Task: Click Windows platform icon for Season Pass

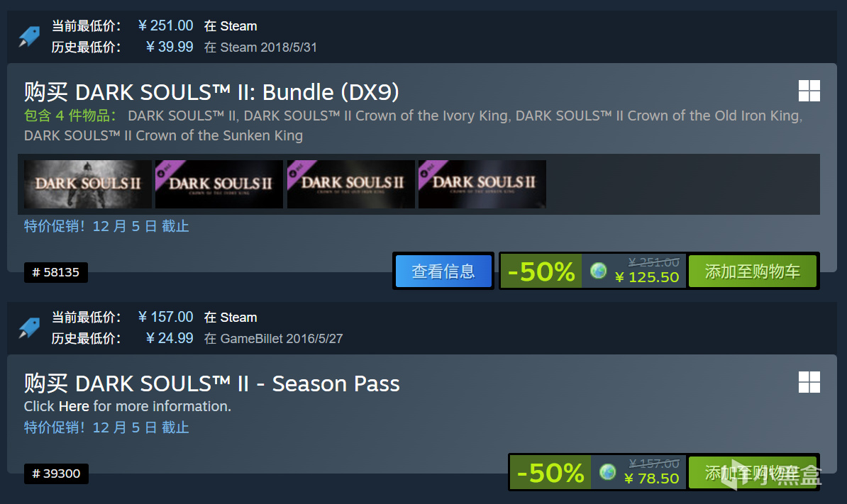Action: coord(809,382)
